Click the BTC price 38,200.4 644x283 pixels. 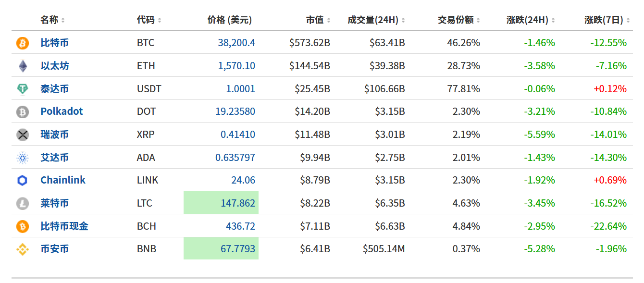[236, 43]
